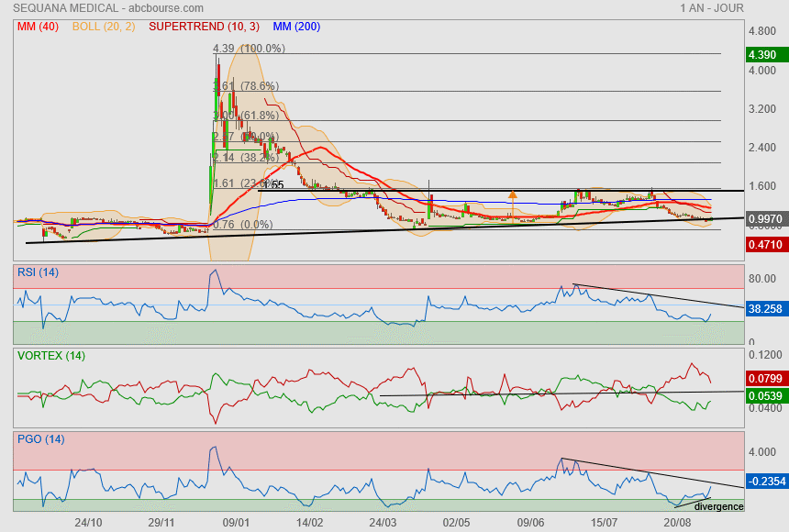Click the orange up-arrow marker on the price chart
This screenshot has width=789, height=532.
tap(512, 195)
